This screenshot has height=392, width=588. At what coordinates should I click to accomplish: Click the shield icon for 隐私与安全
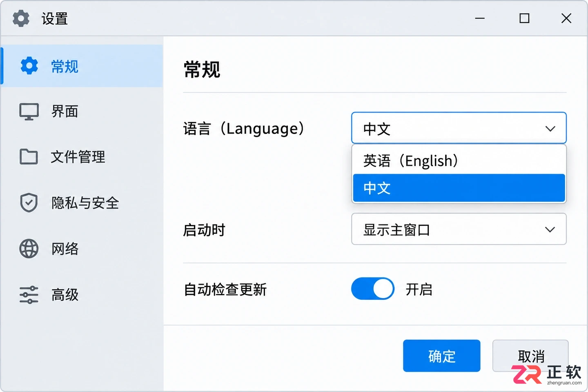pyautogui.click(x=29, y=203)
